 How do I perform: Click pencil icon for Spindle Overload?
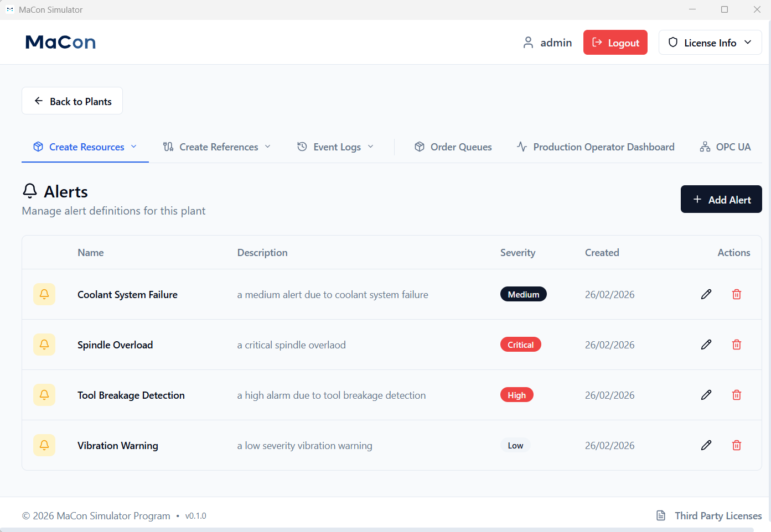[x=706, y=345]
